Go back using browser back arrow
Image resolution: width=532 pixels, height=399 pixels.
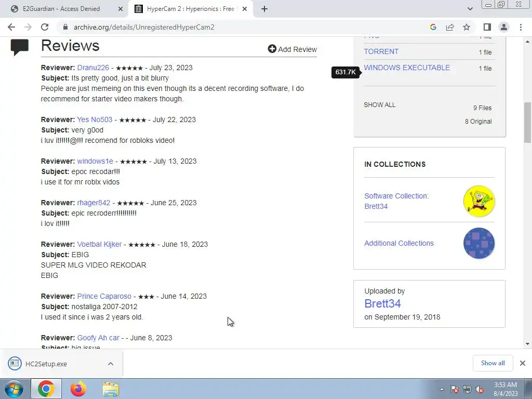click(x=11, y=27)
